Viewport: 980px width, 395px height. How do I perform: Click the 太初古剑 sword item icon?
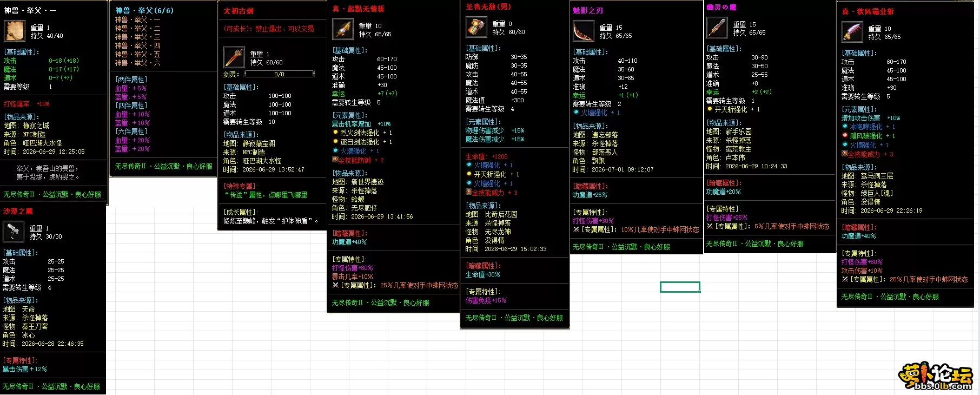(234, 57)
